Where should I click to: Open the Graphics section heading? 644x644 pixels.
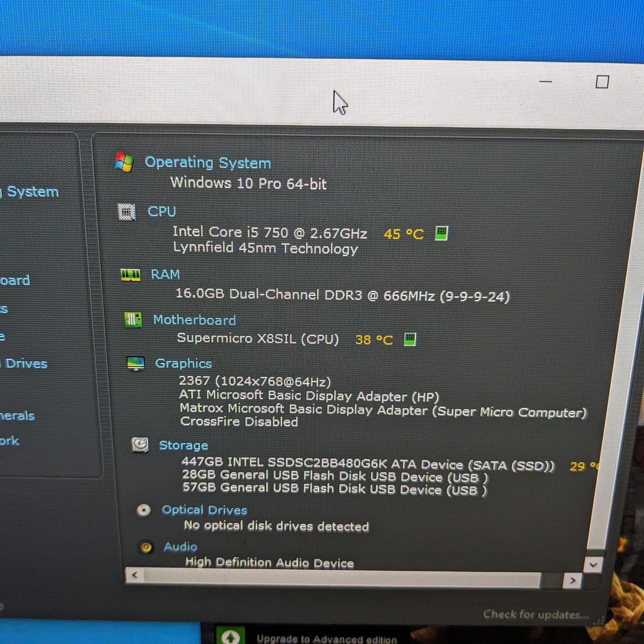(183, 363)
